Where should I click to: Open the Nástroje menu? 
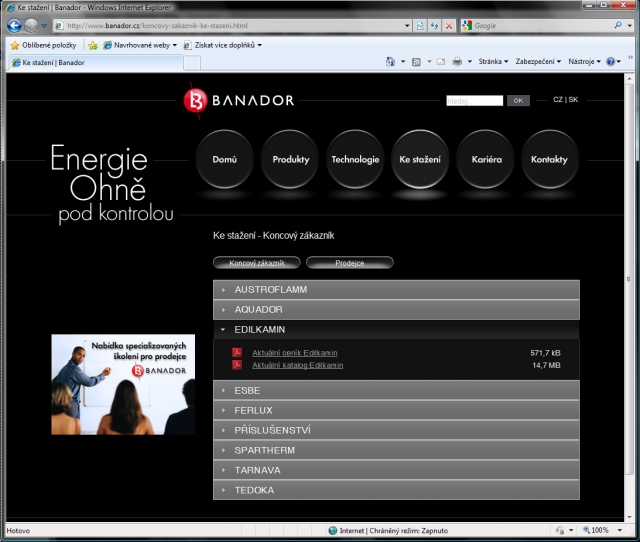click(x=584, y=62)
